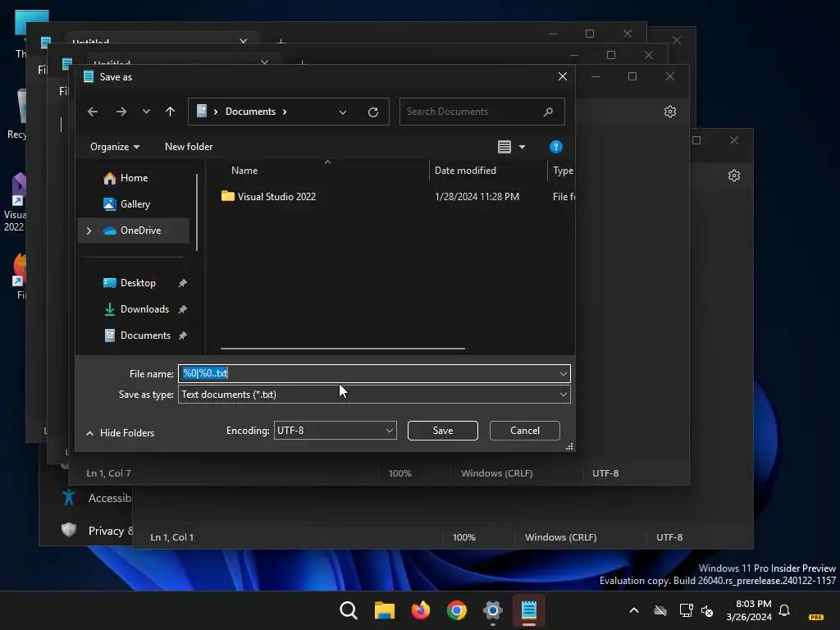840x630 pixels.
Task: Expand address bar previous locations dropdown
Action: tap(343, 112)
